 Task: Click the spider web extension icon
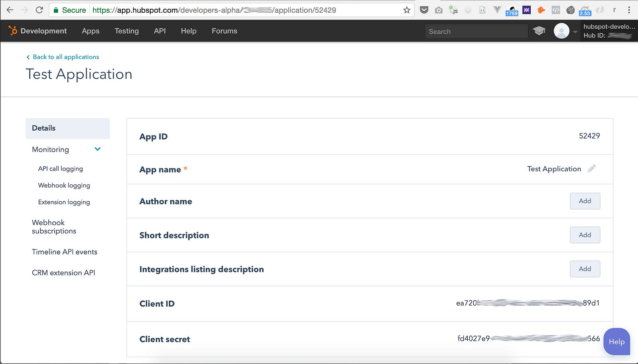click(570, 10)
